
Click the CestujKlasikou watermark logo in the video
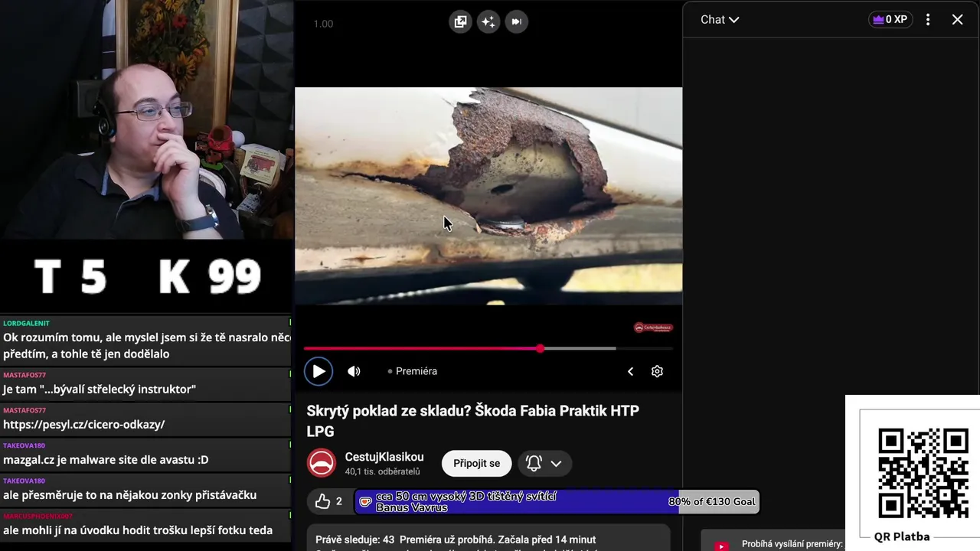pos(653,328)
